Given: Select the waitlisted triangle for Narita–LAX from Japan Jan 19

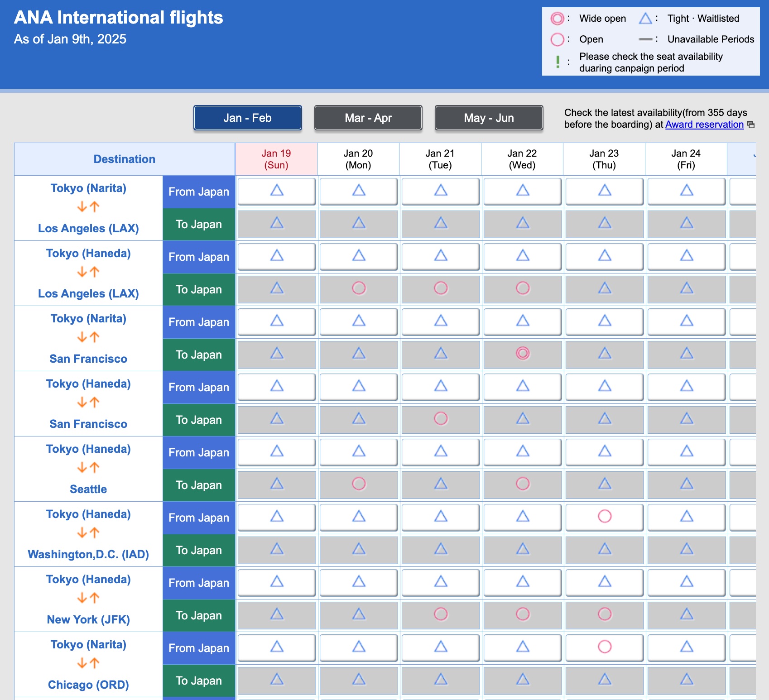Looking at the screenshot, I should (276, 191).
